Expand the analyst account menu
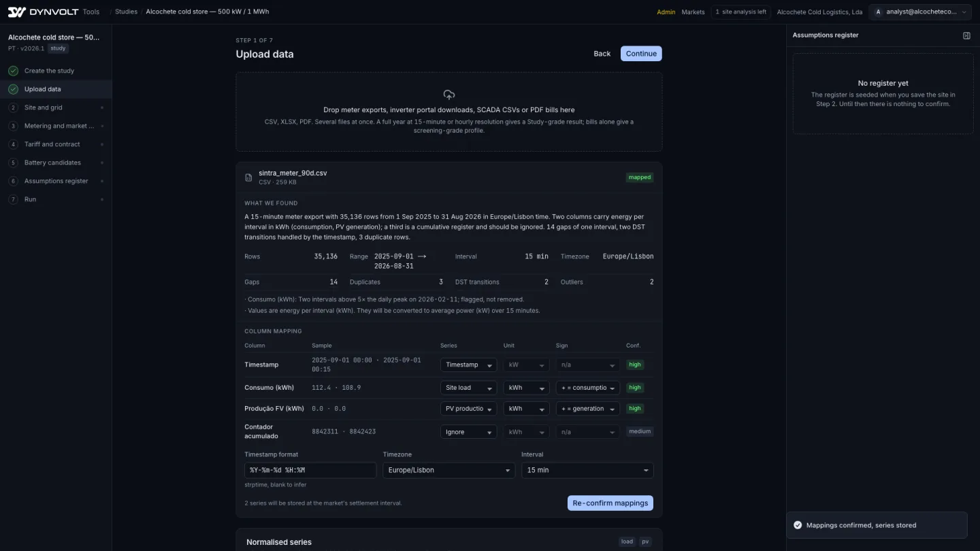 [921, 12]
